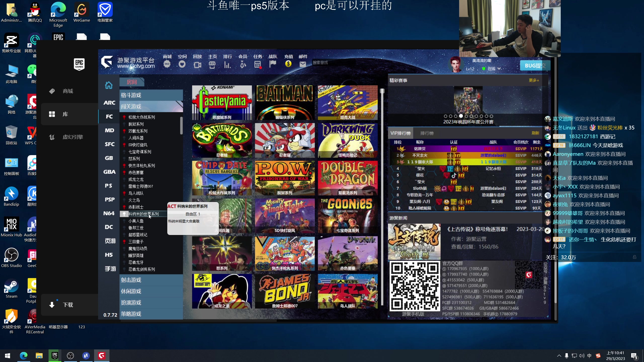Image resolution: width=644 pixels, height=362 pixels.
Task: Switch to the SFC platform tab
Action: (109, 144)
